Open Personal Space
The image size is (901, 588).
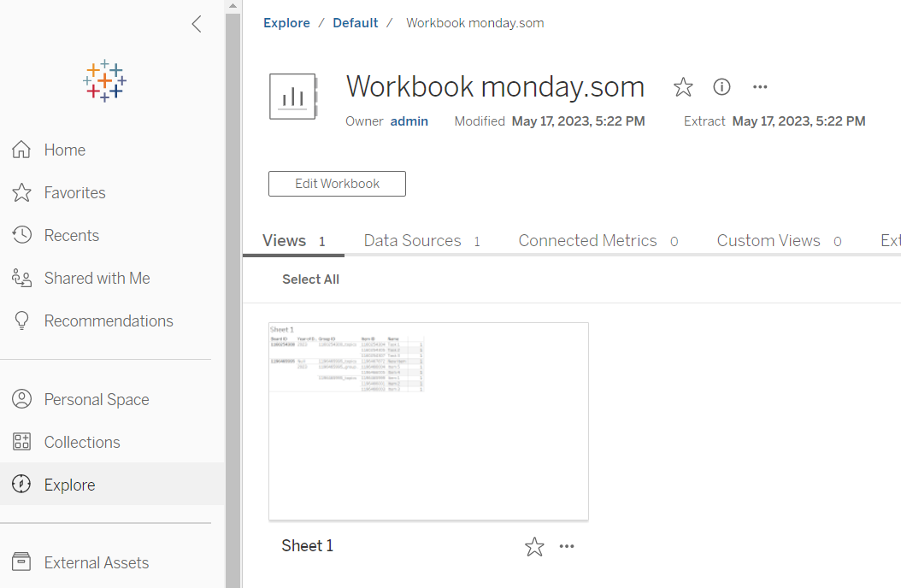[96, 399]
